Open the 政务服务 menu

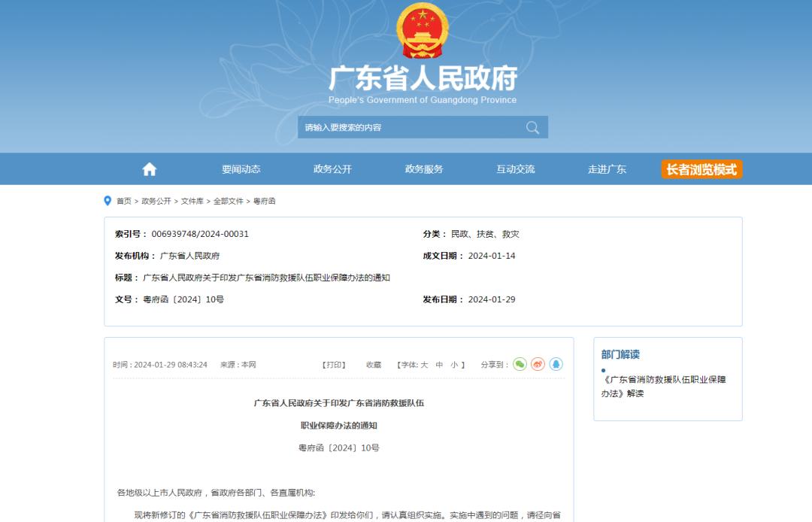[x=424, y=169]
